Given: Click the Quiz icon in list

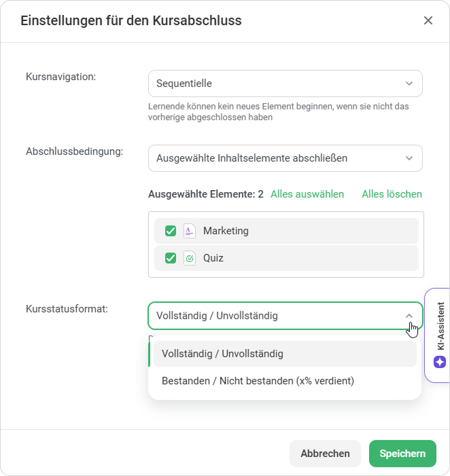Looking at the screenshot, I should tap(189, 258).
